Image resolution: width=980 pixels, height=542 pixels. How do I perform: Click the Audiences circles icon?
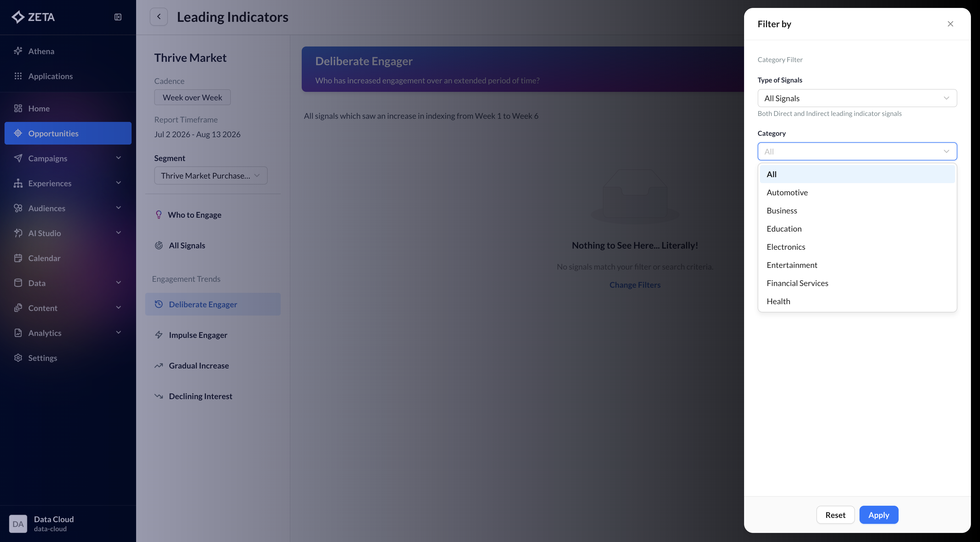click(x=18, y=208)
